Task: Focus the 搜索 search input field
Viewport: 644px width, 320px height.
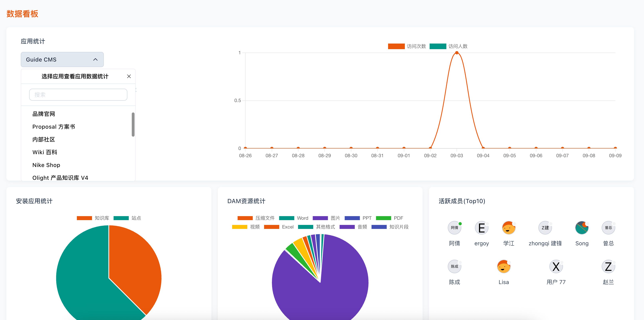Action: click(x=78, y=95)
